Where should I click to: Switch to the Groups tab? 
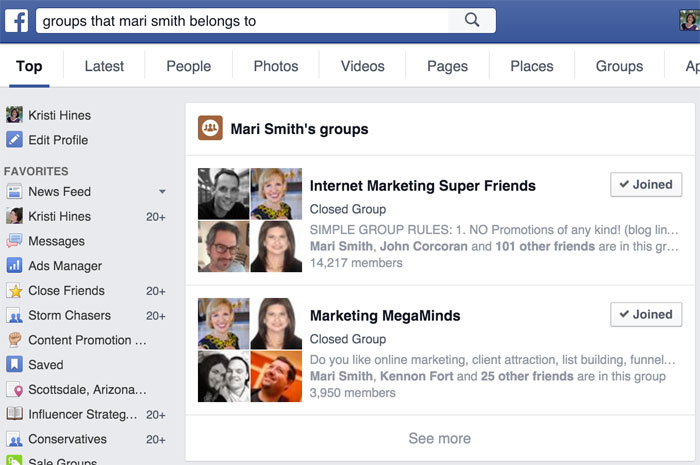[619, 66]
